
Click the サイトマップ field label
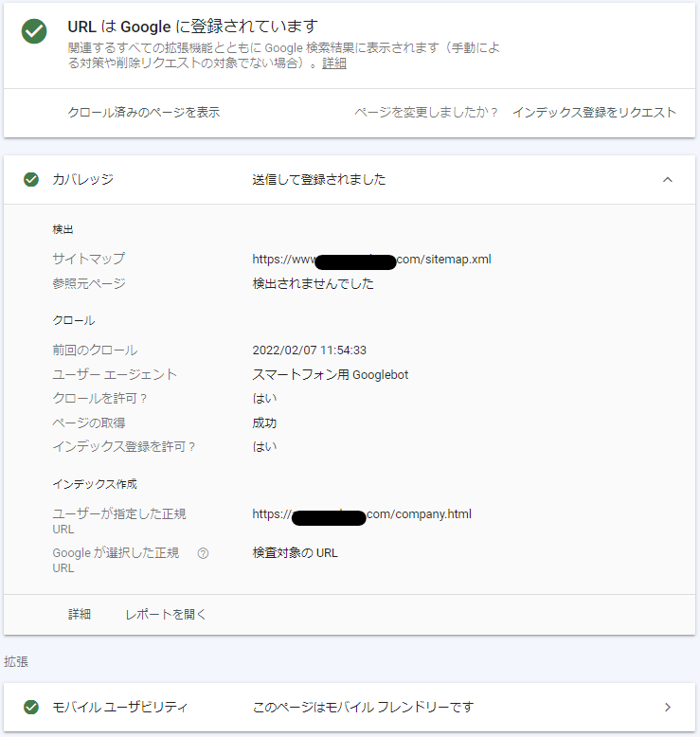click(89, 259)
